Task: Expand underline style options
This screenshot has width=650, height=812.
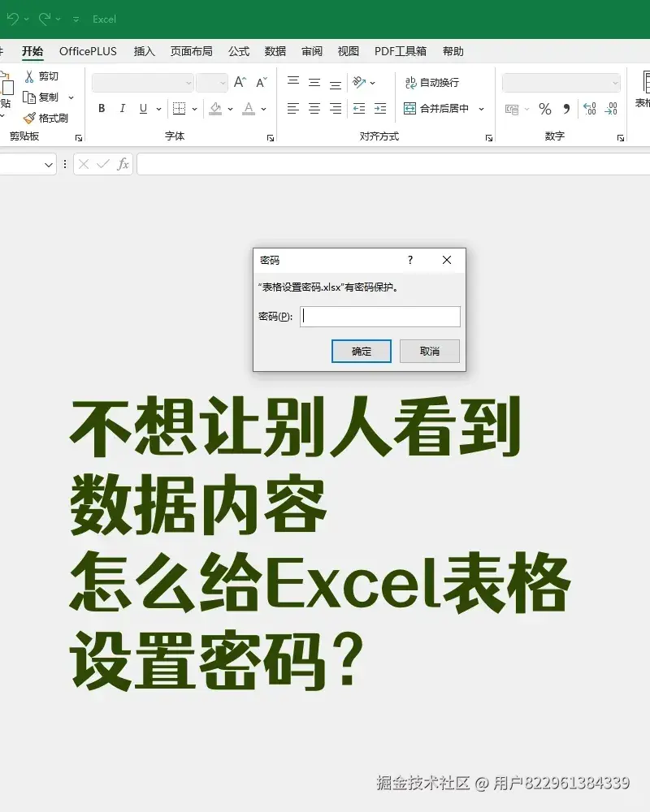Action: click(158, 109)
